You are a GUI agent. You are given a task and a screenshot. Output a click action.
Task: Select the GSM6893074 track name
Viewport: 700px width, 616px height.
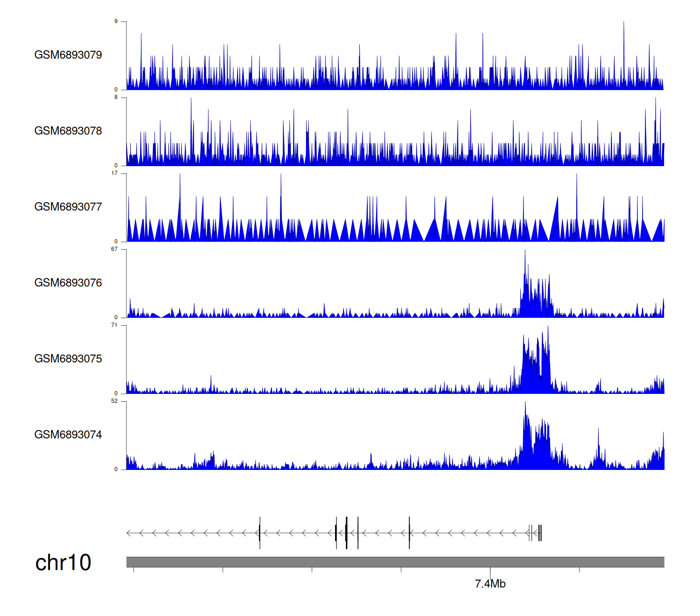[68, 435]
